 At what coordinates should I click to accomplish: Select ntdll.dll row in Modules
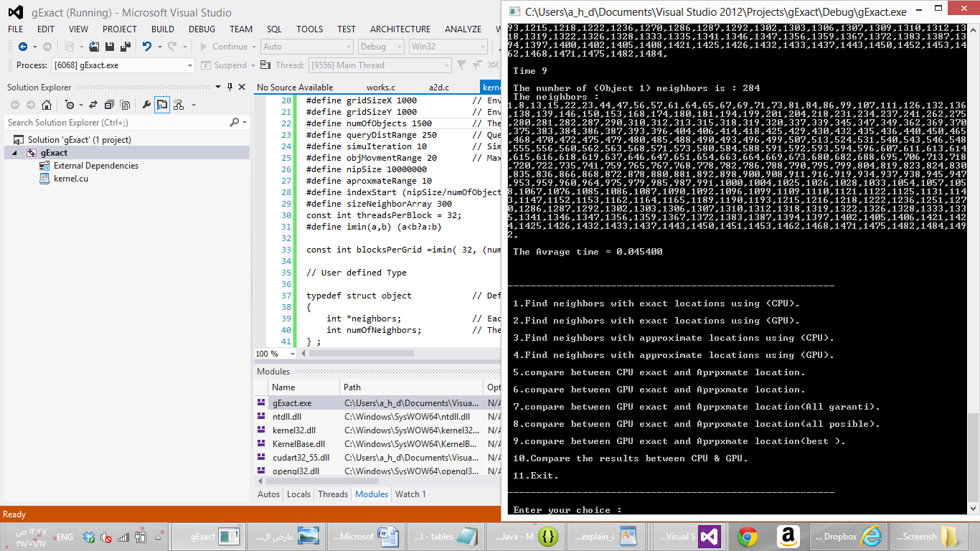click(377, 417)
